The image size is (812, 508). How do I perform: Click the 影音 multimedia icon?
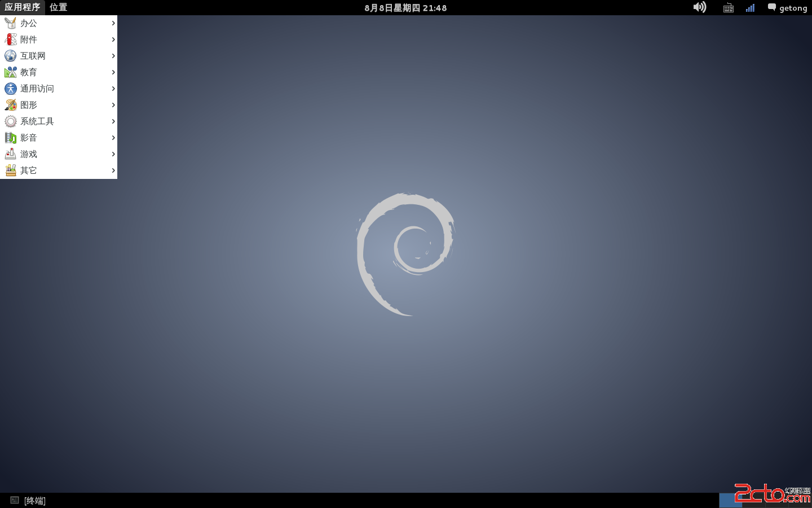pos(10,138)
